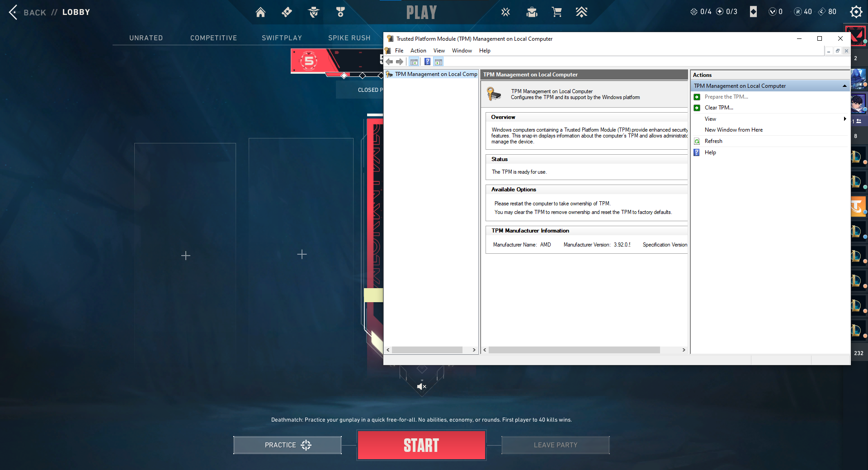Click the back arrow to lobby

click(13, 12)
